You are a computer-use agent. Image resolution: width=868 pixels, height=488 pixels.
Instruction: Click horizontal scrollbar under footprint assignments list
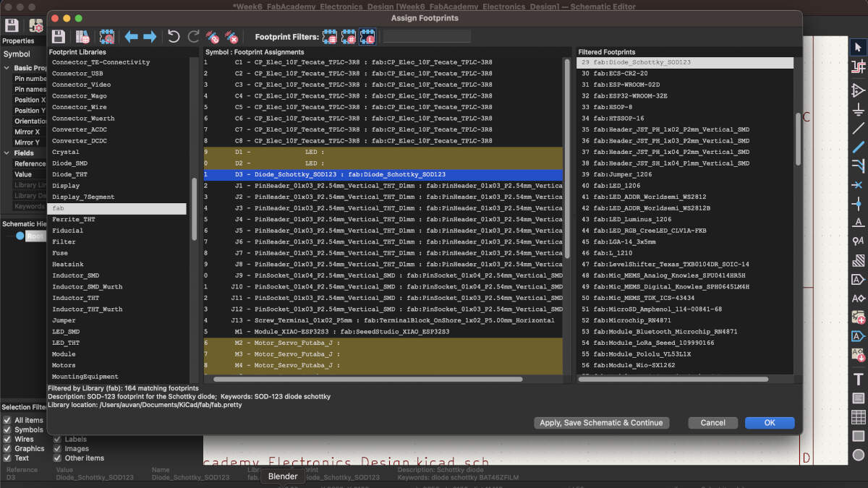(x=368, y=380)
